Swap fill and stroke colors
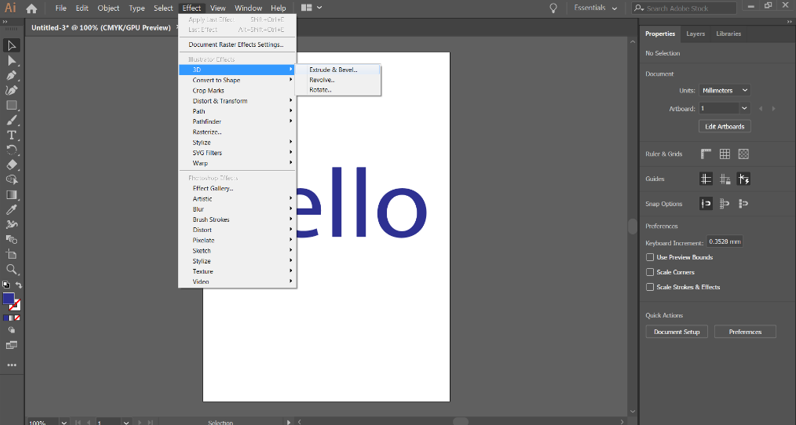Screen dimensions: 796x425 [x=19, y=285]
